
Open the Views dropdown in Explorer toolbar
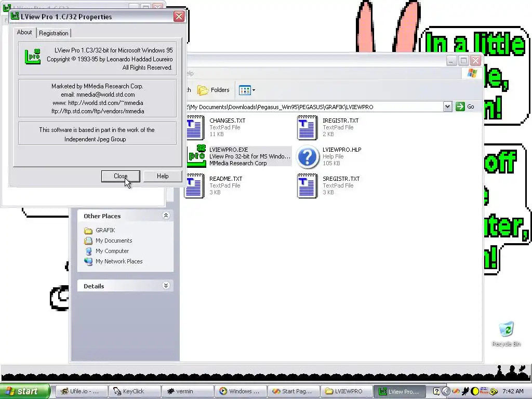coord(247,90)
